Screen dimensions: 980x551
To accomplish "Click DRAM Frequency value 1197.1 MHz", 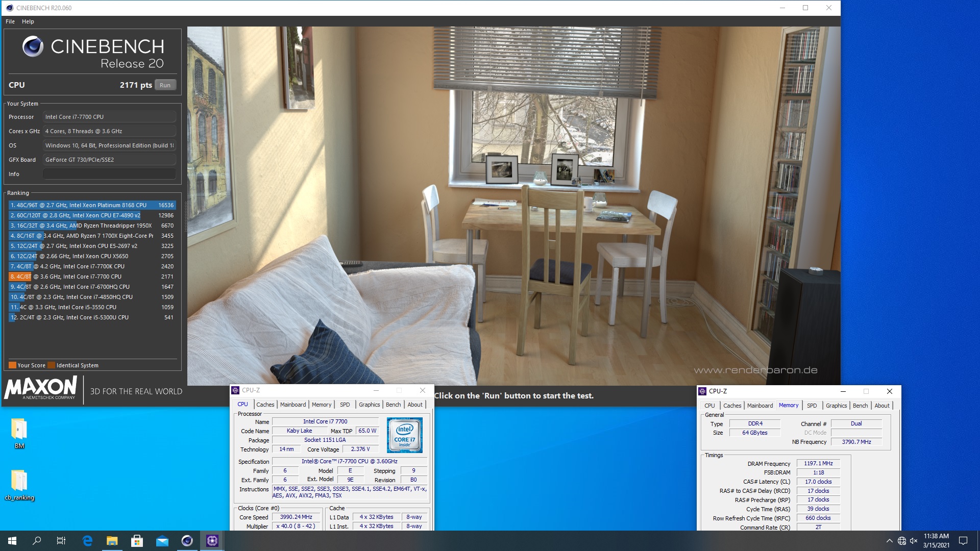I will tap(818, 463).
